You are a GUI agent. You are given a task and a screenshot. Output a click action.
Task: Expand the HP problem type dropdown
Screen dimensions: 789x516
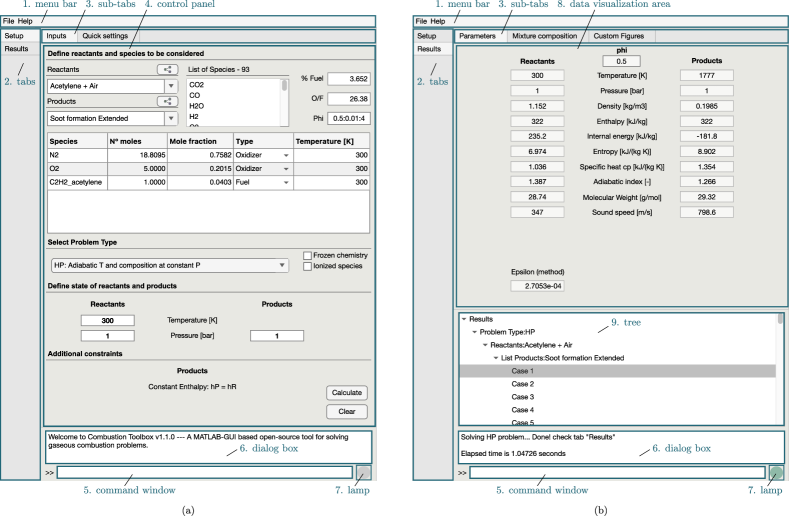(x=170, y=266)
